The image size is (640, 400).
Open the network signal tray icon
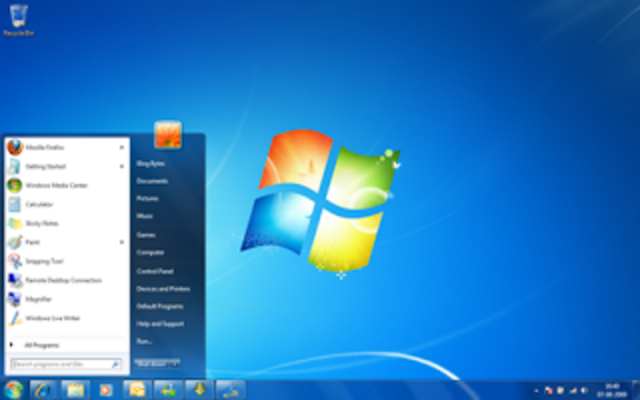(573, 391)
